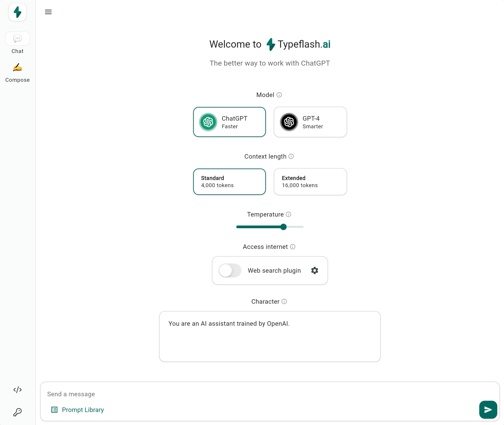Open Web search plugin settings gear
Image resolution: width=504 pixels, height=425 pixels.
[314, 270]
